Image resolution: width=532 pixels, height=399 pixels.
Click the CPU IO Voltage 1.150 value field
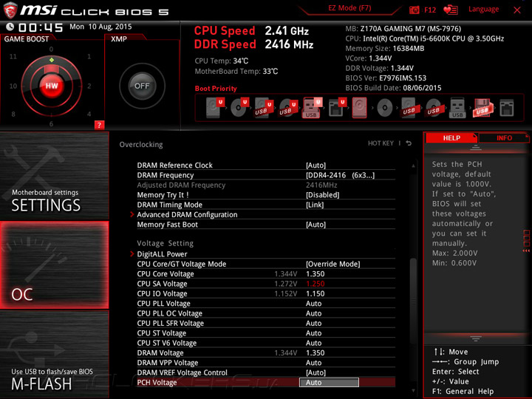click(x=316, y=293)
